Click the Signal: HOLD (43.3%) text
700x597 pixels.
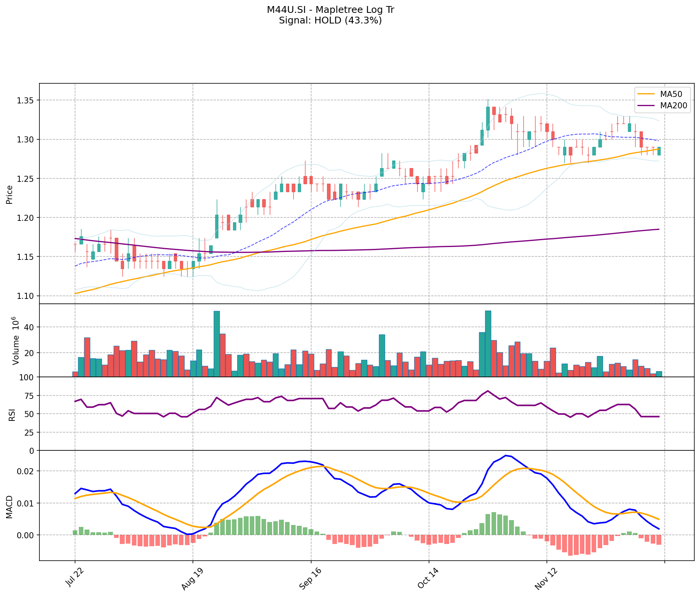(x=330, y=20)
